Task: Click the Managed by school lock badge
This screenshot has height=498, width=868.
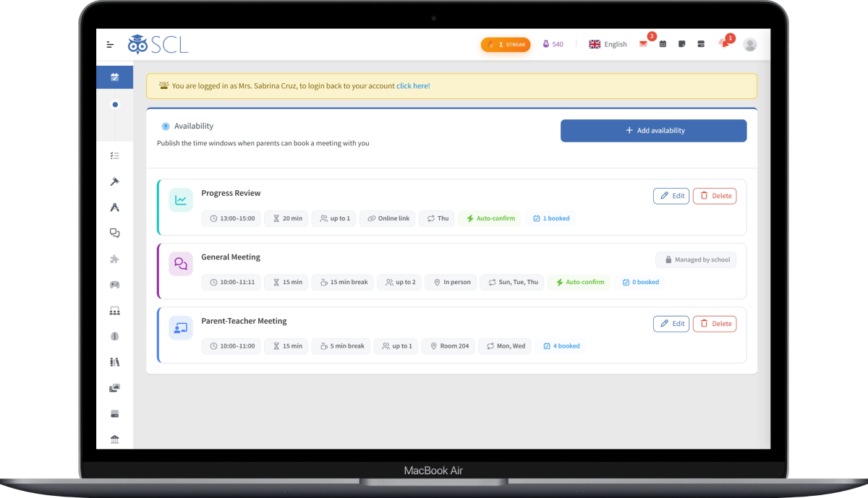Action: [696, 259]
